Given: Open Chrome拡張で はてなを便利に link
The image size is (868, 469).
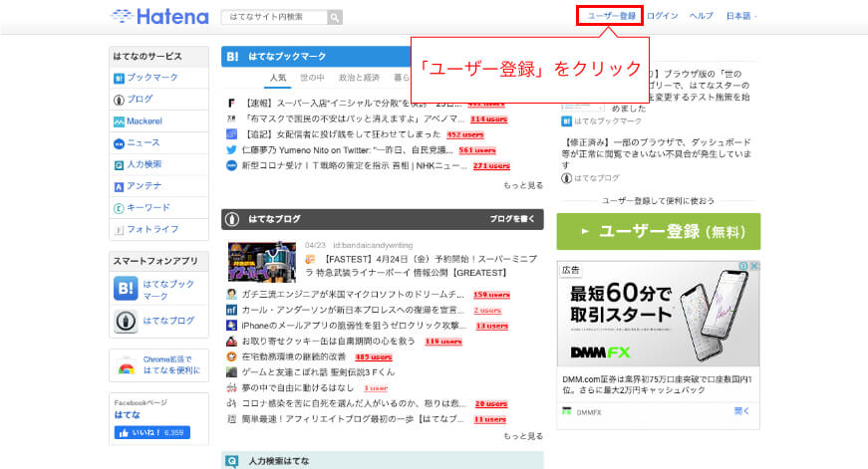Looking at the screenshot, I should pyautogui.click(x=171, y=365).
